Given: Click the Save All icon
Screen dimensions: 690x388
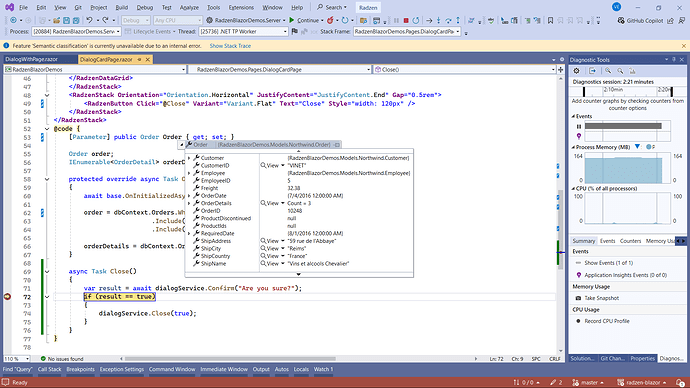Looking at the screenshot, I should pyautogui.click(x=76, y=20).
